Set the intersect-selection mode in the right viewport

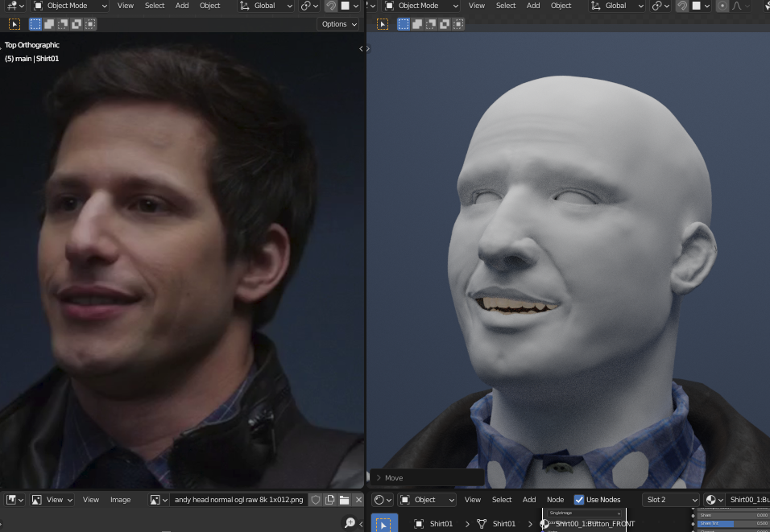(x=458, y=24)
